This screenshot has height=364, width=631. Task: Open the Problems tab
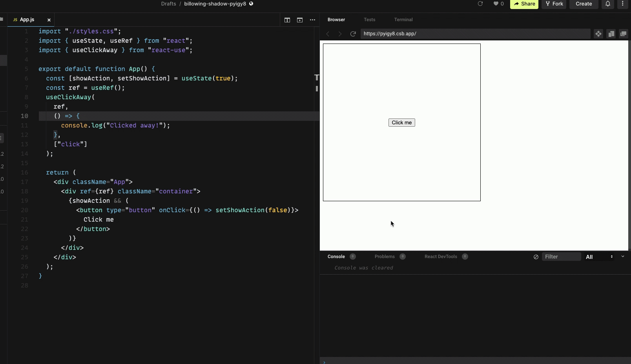click(x=385, y=257)
